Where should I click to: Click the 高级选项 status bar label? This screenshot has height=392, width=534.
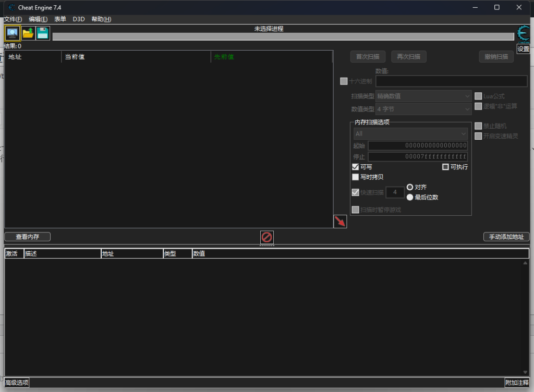[x=17, y=383]
